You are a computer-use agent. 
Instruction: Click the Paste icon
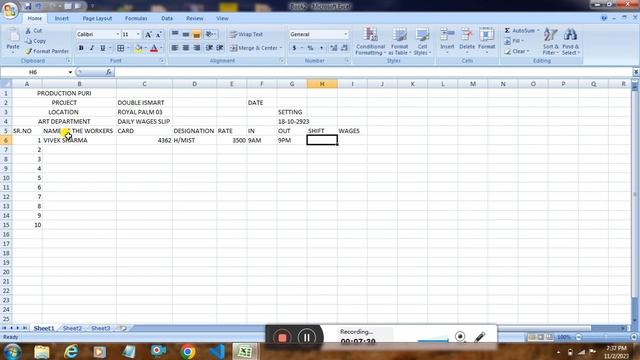tap(13, 36)
